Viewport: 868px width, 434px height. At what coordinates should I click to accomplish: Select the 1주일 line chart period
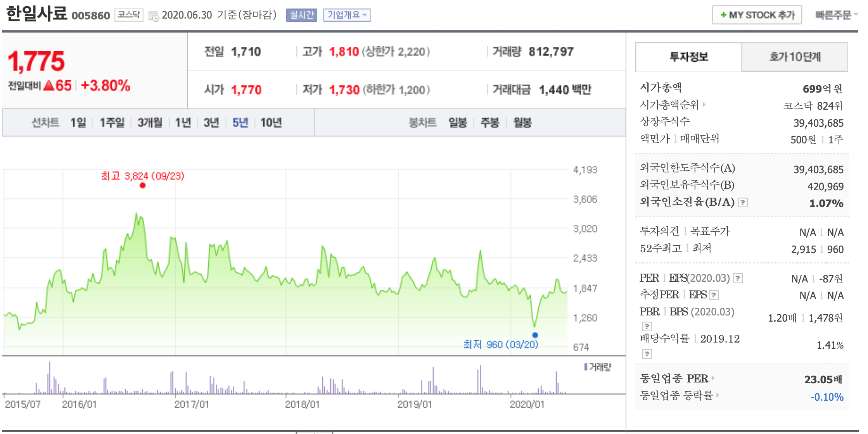click(x=112, y=123)
